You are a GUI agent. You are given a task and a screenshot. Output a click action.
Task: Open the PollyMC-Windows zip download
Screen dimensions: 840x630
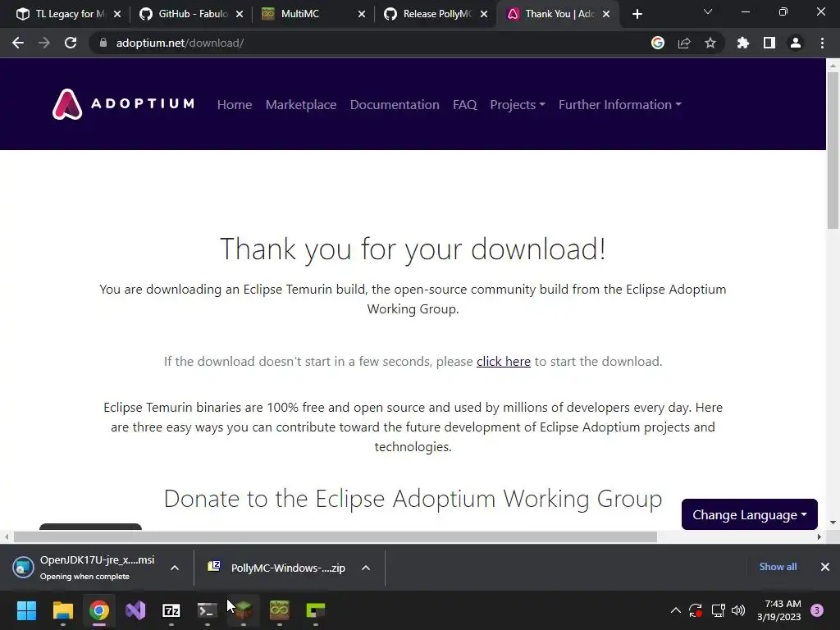(x=277, y=568)
